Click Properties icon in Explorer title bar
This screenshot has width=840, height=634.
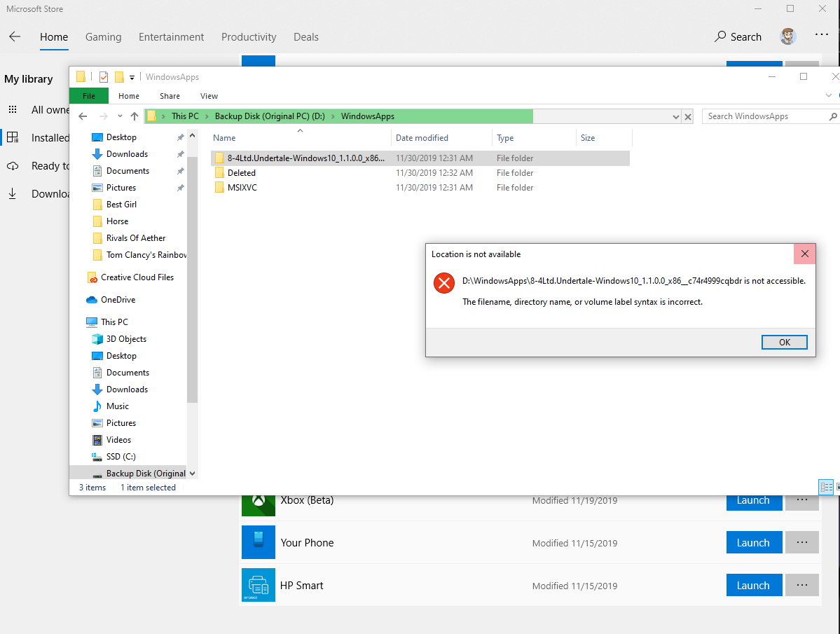(x=104, y=77)
